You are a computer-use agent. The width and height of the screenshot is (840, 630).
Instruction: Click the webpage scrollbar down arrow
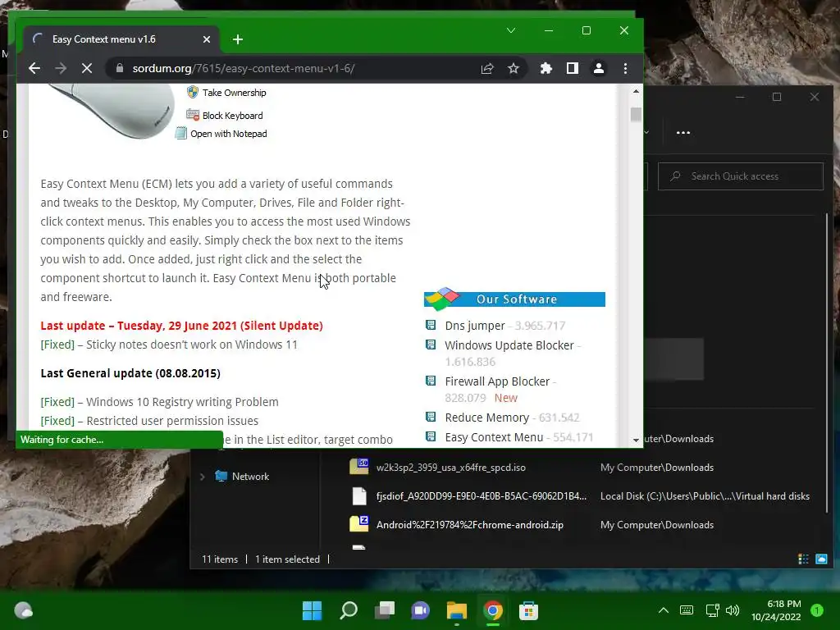[636, 440]
